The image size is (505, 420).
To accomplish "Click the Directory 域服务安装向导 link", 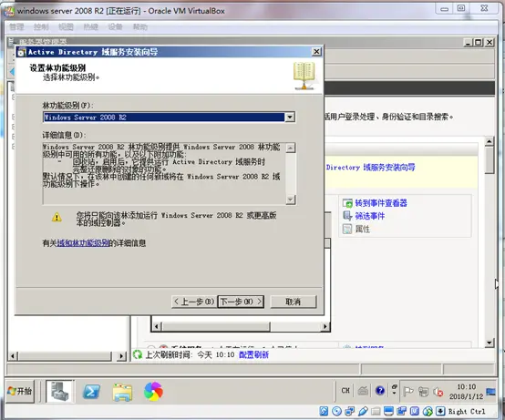I will [370, 168].
